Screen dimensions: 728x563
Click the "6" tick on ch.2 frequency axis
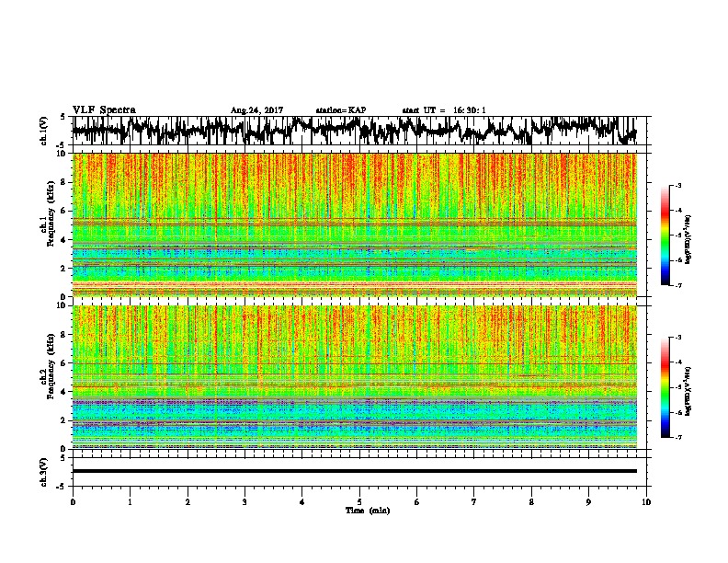(x=64, y=363)
